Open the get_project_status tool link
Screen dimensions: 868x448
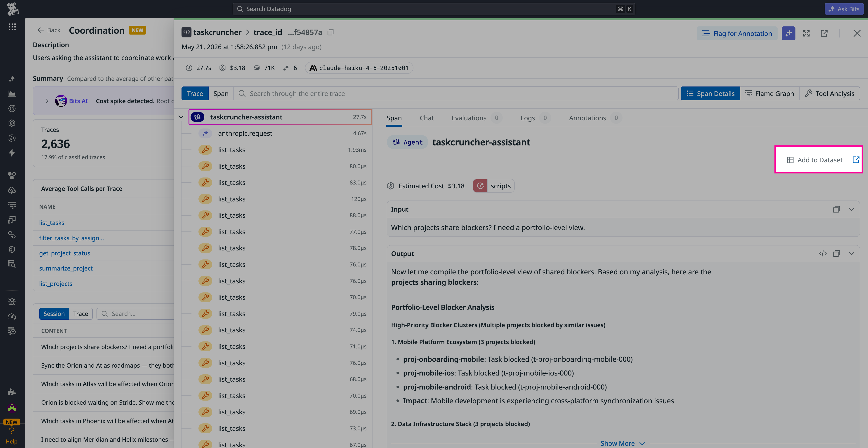65,253
